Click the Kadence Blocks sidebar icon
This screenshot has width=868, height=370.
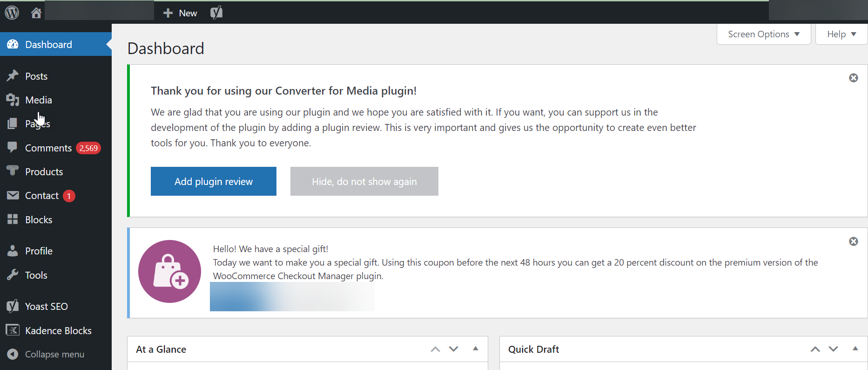point(13,330)
